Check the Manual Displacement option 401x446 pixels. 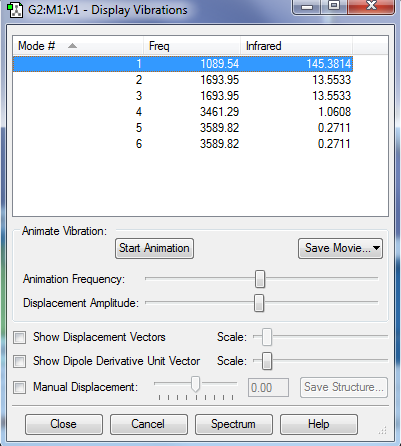[20, 387]
